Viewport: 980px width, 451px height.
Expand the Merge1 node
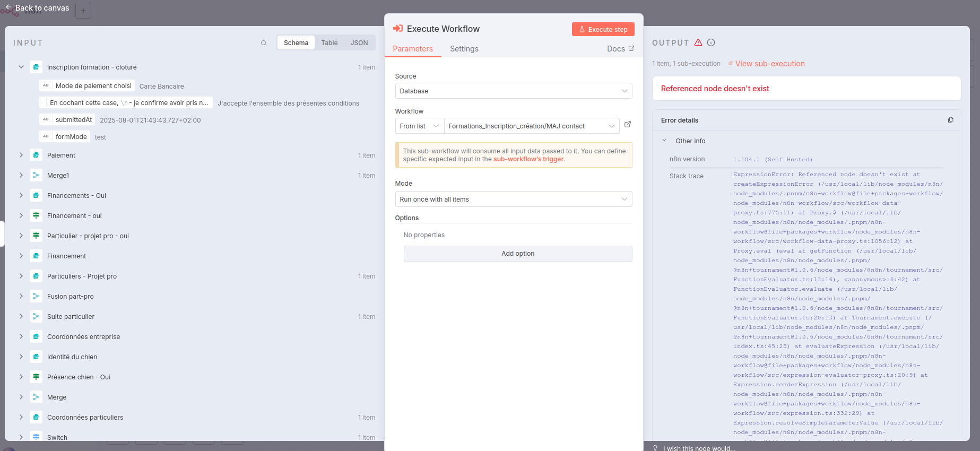(21, 176)
